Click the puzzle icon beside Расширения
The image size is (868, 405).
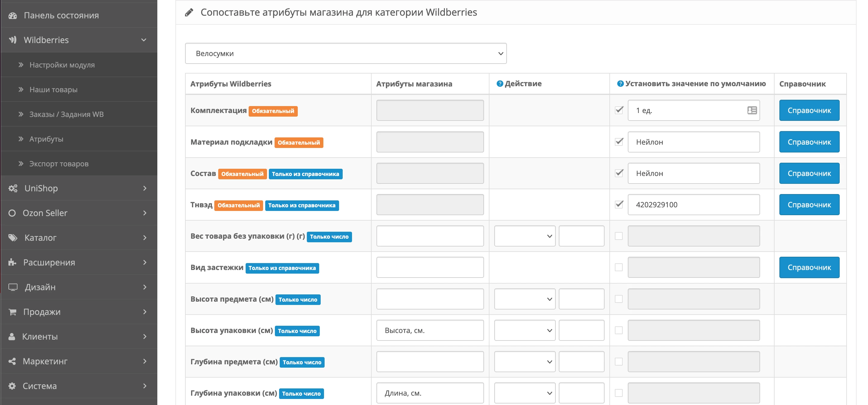12,262
